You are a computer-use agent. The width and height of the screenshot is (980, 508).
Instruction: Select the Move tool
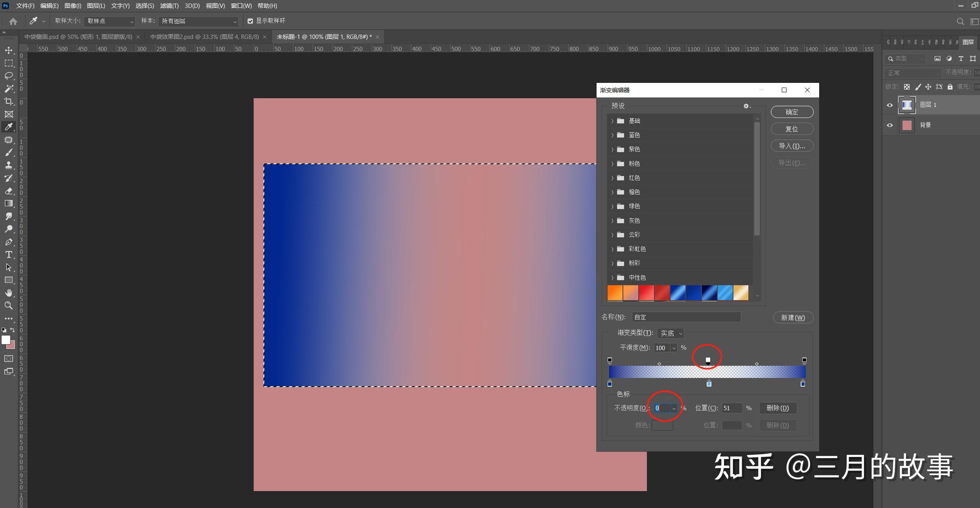click(x=9, y=50)
